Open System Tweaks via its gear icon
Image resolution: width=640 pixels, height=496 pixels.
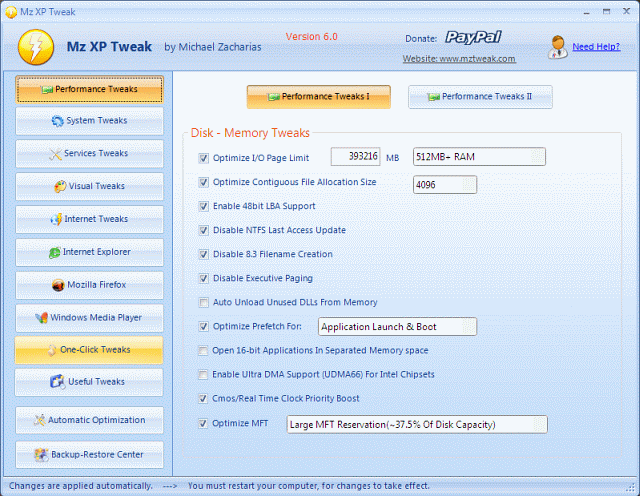pos(59,122)
